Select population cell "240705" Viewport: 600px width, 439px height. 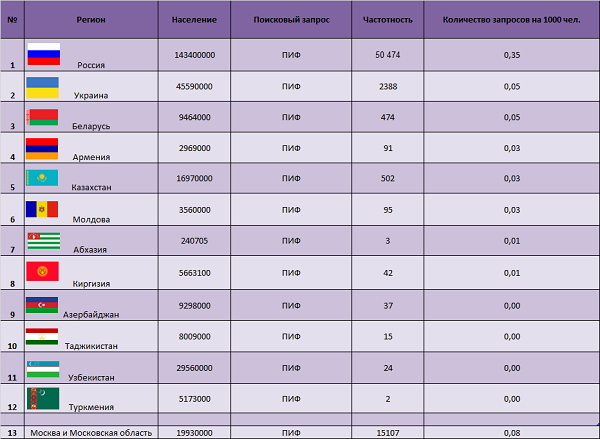tap(194, 241)
